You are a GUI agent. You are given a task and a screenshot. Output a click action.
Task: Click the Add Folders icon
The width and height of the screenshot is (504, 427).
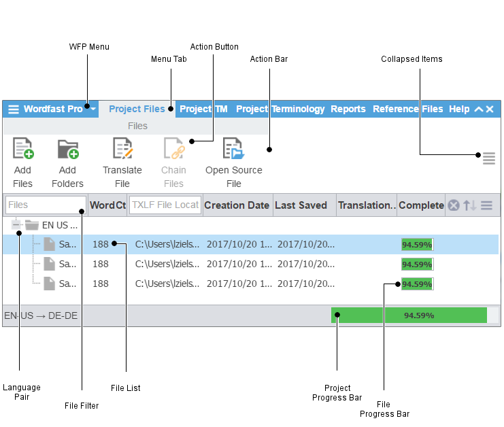click(x=67, y=149)
